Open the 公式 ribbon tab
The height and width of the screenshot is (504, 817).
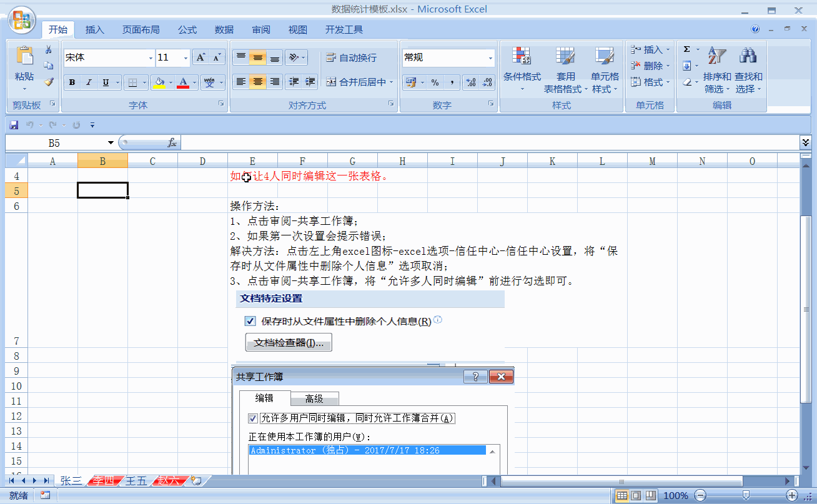click(187, 29)
